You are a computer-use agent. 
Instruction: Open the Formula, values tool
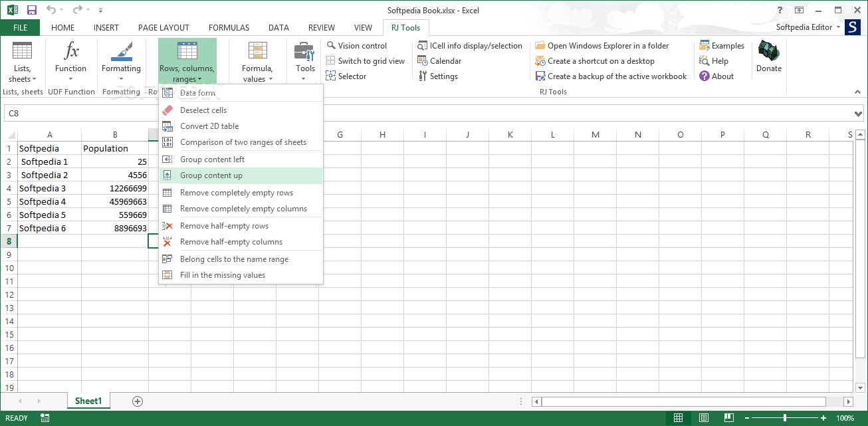click(x=257, y=62)
